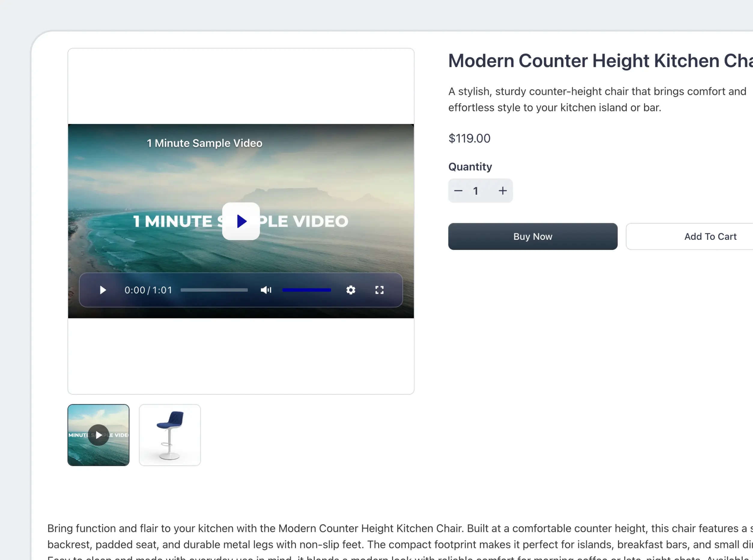Click the video progress seek bar

tap(214, 290)
